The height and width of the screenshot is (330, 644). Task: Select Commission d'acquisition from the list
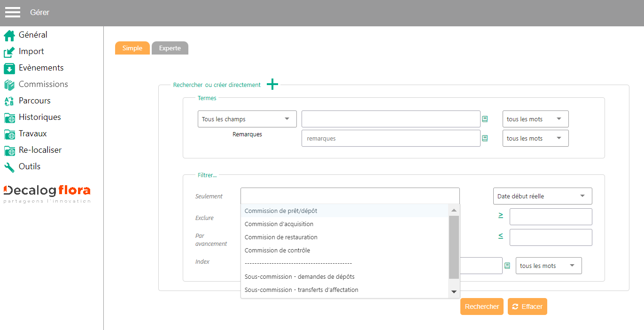pos(279,224)
